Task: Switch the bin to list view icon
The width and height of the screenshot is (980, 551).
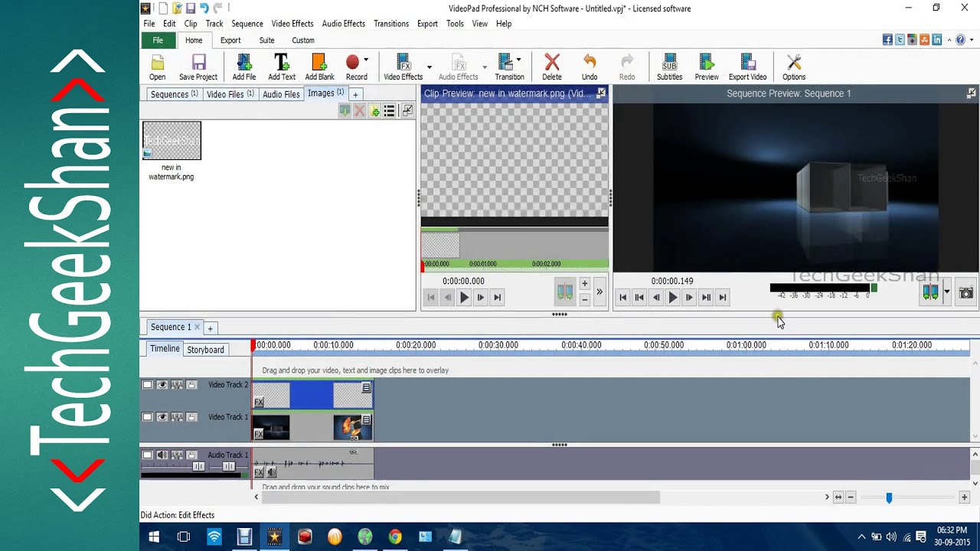Action: point(390,111)
